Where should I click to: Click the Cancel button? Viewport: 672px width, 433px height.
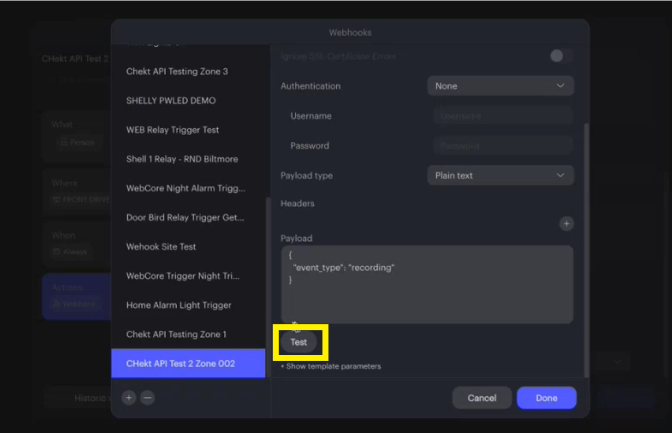(481, 398)
